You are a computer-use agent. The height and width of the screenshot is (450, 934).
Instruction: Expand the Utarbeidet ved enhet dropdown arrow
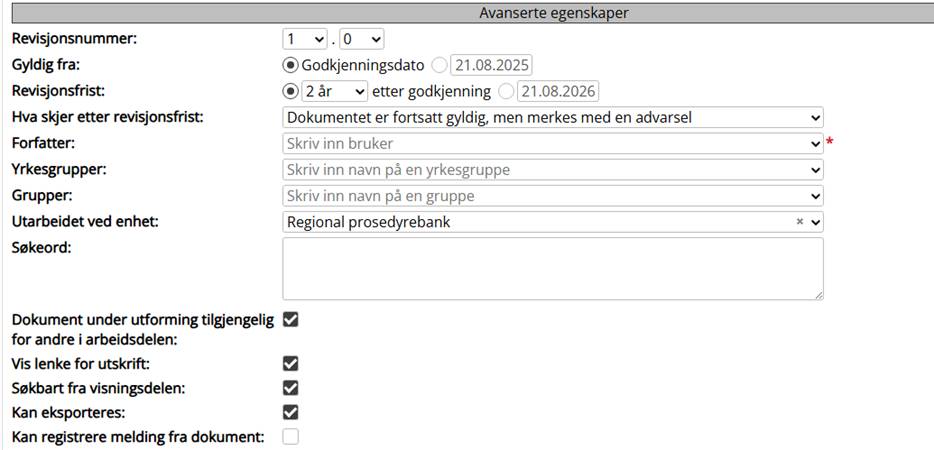click(816, 222)
